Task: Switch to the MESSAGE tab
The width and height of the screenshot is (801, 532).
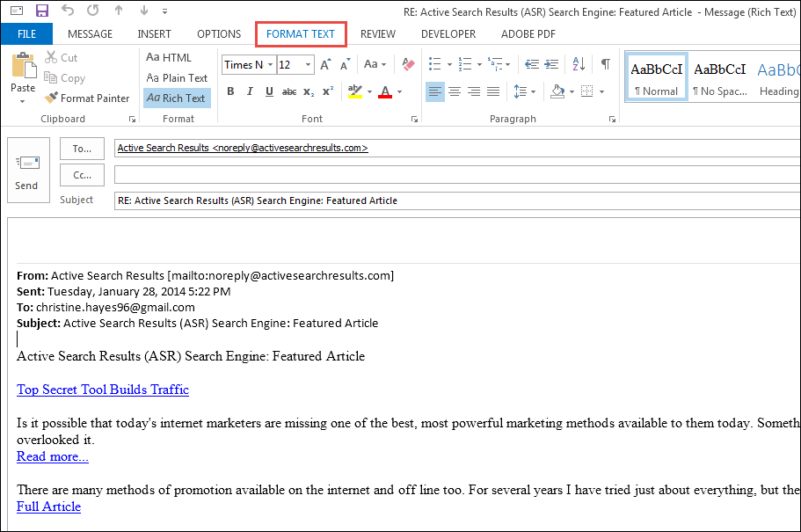Action: tap(90, 34)
